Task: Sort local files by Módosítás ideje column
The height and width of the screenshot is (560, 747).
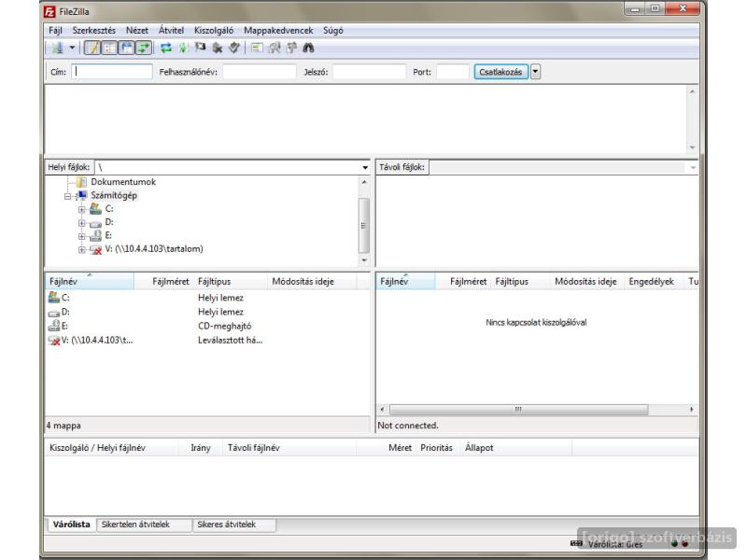Action: [312, 282]
